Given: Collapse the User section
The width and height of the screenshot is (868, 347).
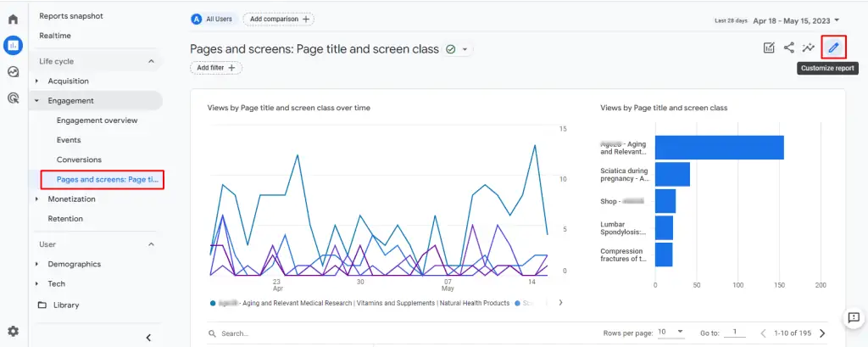Looking at the screenshot, I should coord(151,244).
